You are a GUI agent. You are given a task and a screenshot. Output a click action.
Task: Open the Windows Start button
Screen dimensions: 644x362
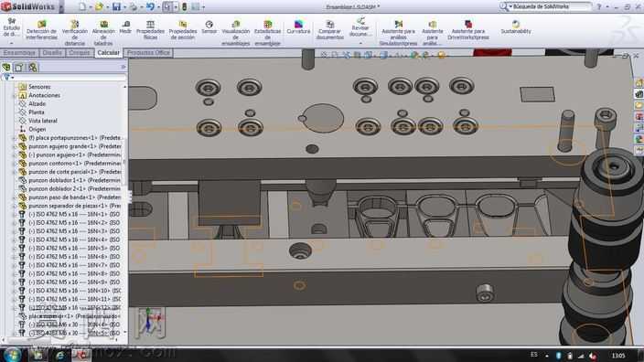coord(12,355)
